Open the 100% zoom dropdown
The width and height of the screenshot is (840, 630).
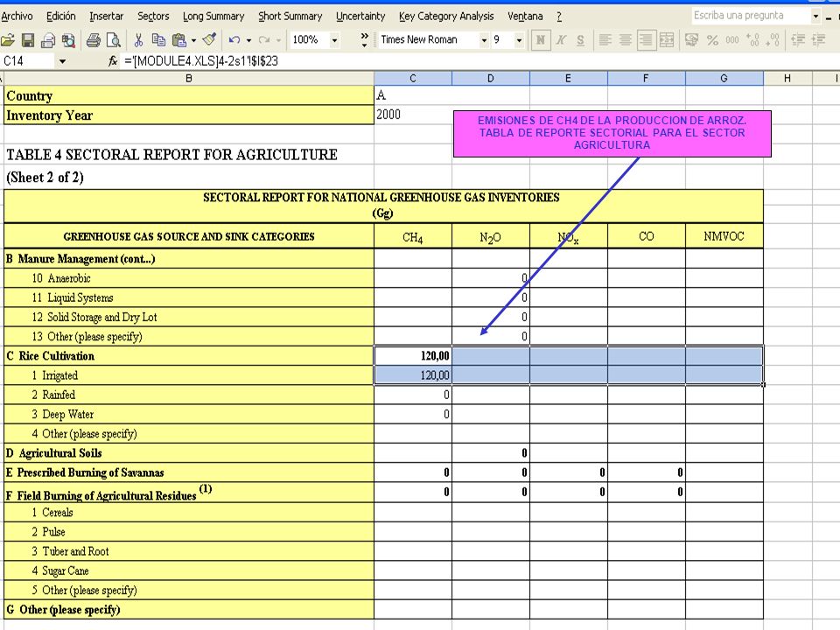coord(335,40)
